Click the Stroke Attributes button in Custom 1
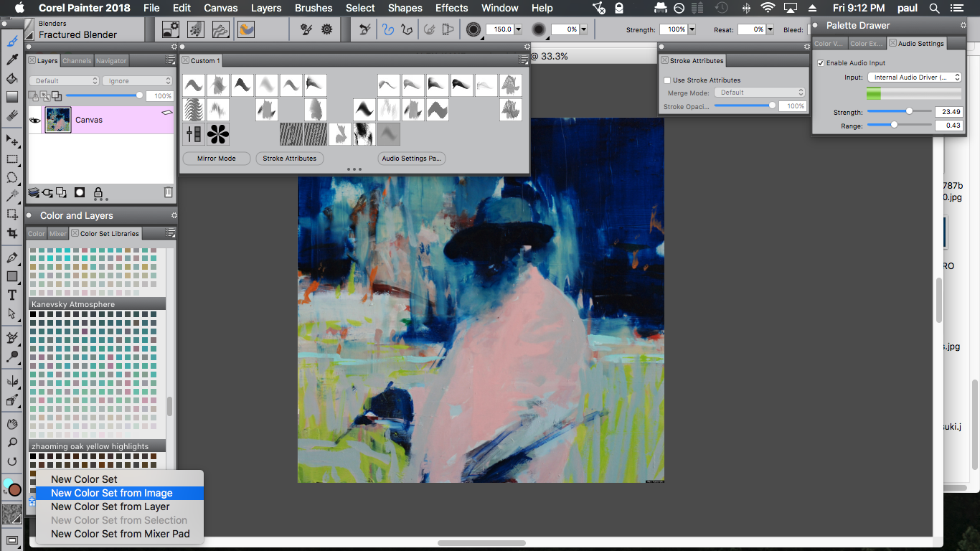Viewport: 980px width, 551px height. click(x=289, y=159)
